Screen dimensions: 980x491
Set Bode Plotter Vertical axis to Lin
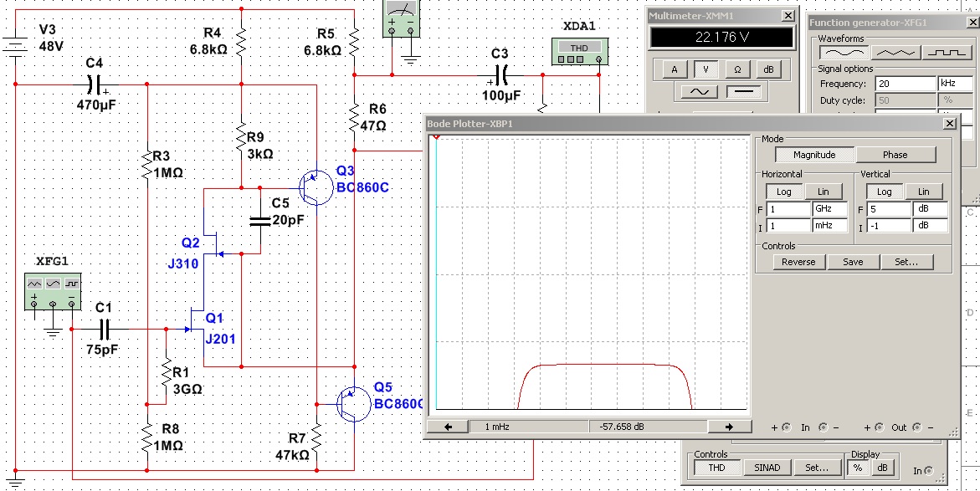click(x=923, y=192)
